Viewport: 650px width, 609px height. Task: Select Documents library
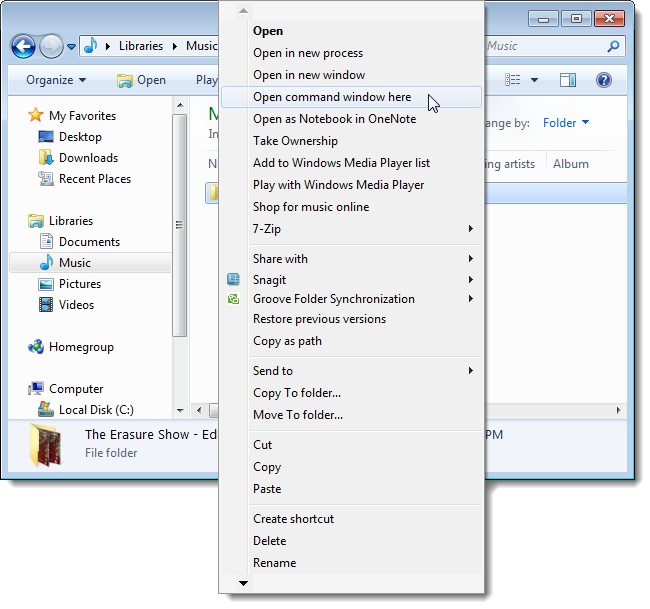(89, 242)
